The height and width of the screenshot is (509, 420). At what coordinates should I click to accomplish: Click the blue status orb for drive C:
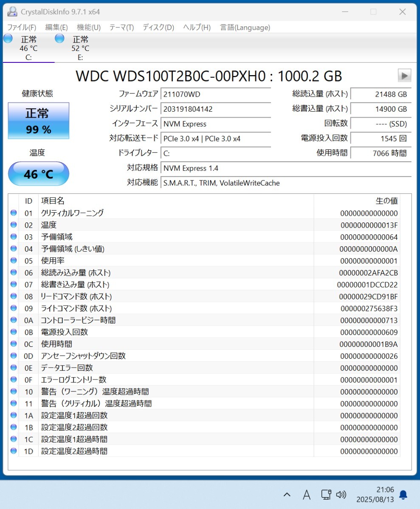(x=8, y=39)
